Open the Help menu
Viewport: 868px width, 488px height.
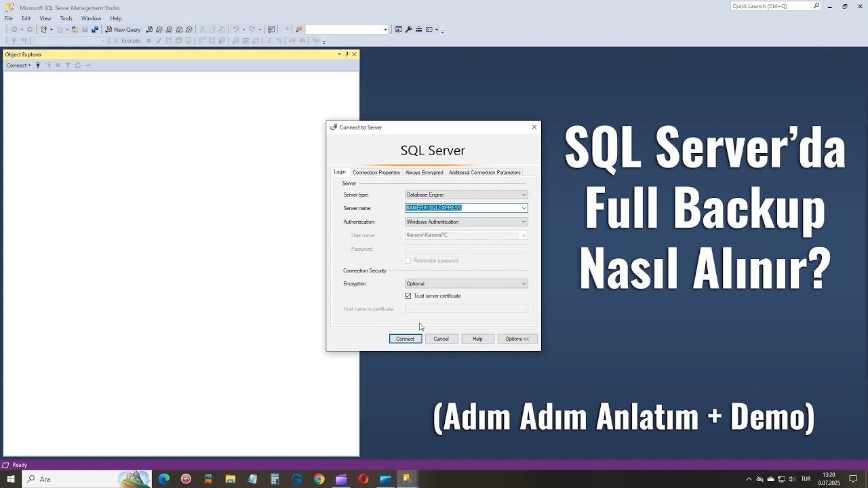pyautogui.click(x=116, y=18)
